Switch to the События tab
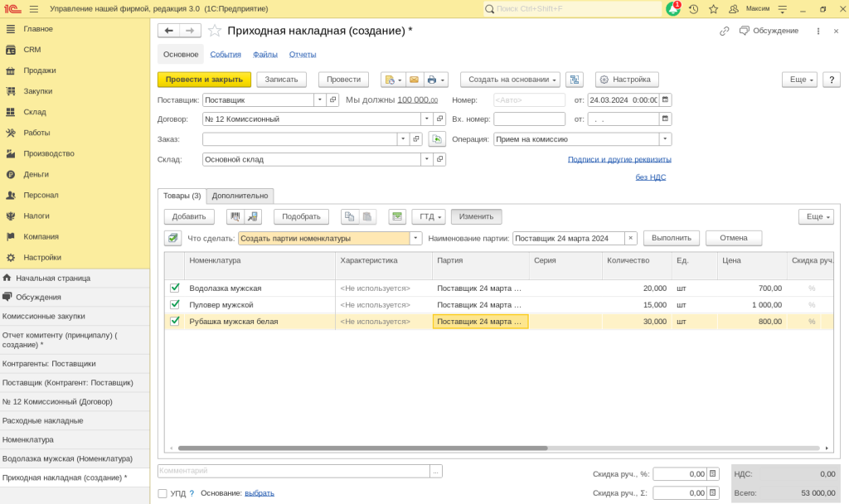 [x=226, y=54]
